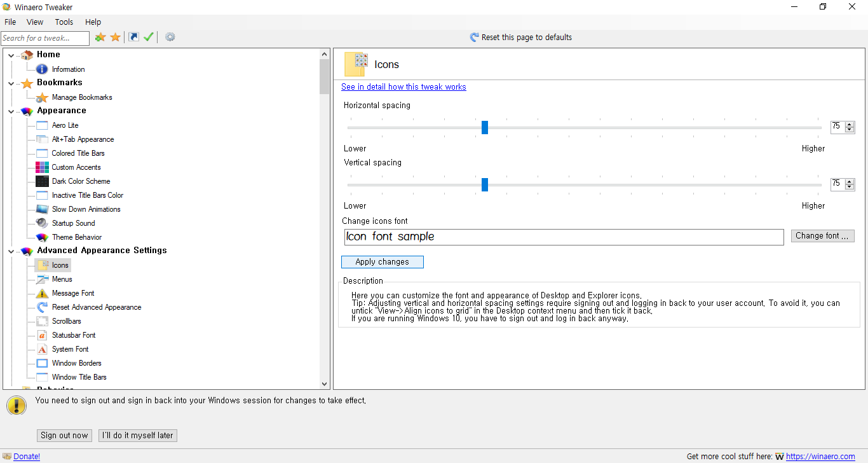Collapse the Home tree node
Screen dimensions: 868x463
[11, 55]
